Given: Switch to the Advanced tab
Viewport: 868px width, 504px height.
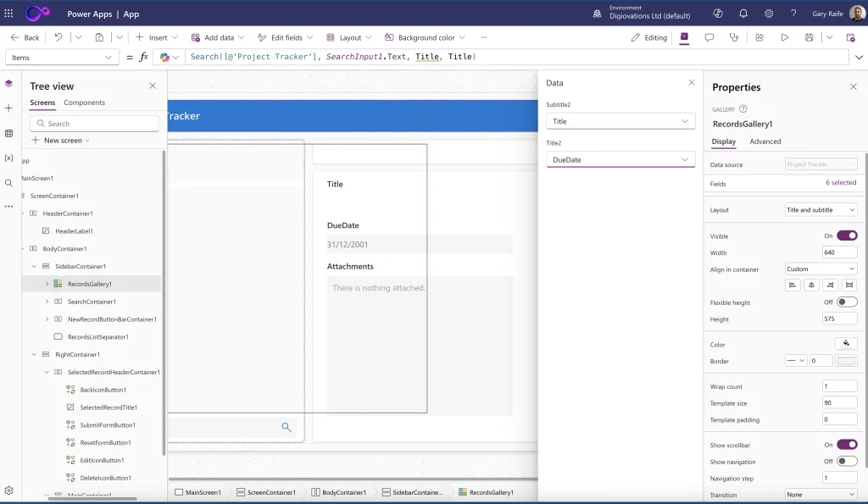Looking at the screenshot, I should (765, 141).
